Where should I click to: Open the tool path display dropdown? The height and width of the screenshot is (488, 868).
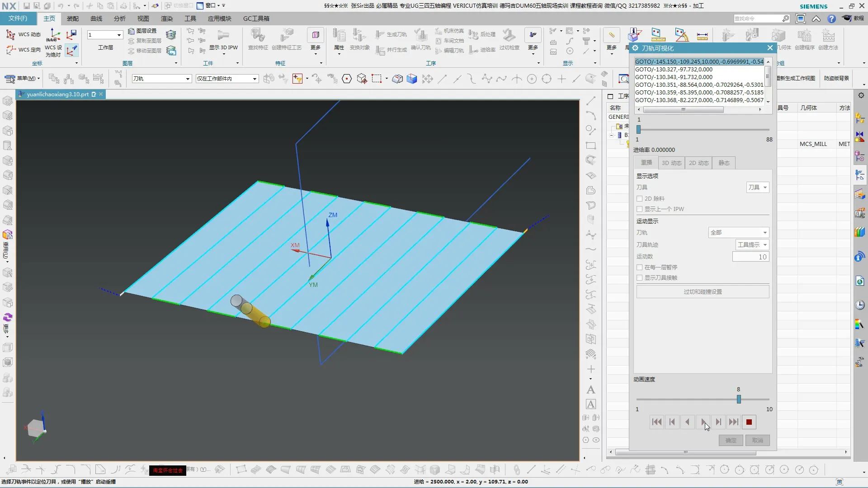click(x=739, y=233)
